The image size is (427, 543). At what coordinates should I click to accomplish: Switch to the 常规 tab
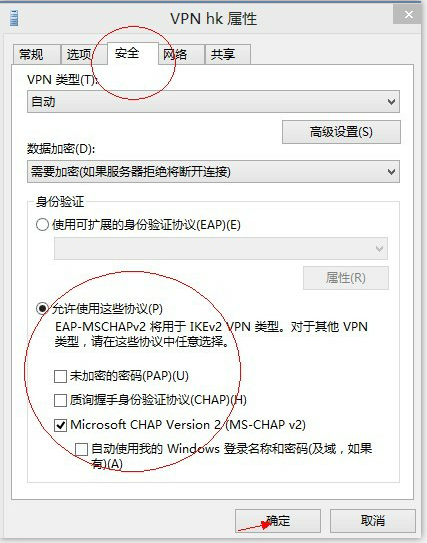coord(36,54)
